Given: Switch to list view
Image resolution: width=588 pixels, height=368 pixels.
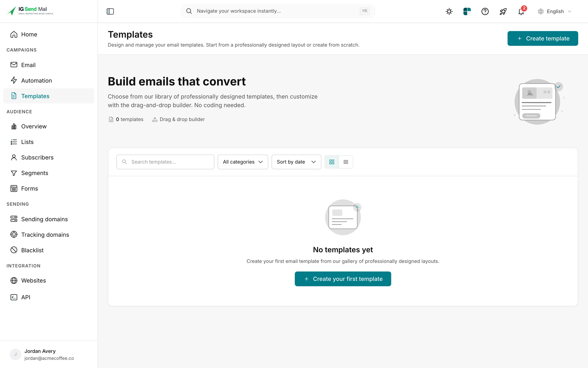Looking at the screenshot, I should coord(346,162).
